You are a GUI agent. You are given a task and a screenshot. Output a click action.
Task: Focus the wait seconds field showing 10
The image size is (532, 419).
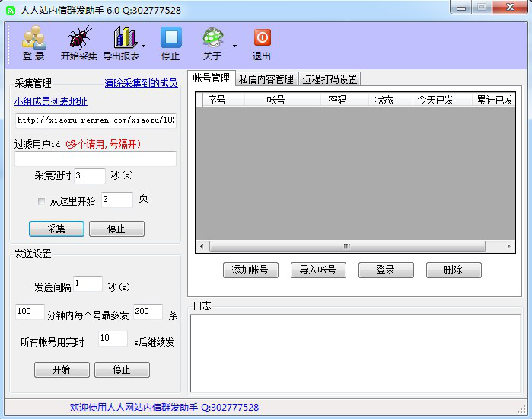pyautogui.click(x=113, y=338)
